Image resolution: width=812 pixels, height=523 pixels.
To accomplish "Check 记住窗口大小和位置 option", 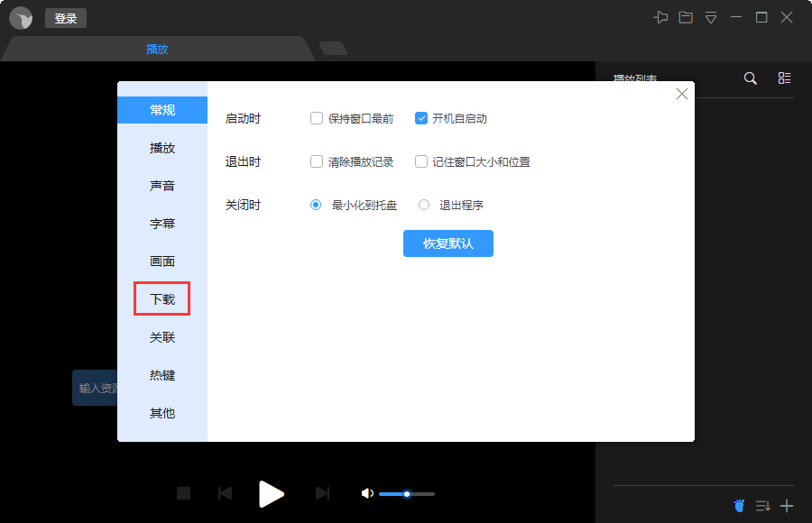I will (x=420, y=161).
